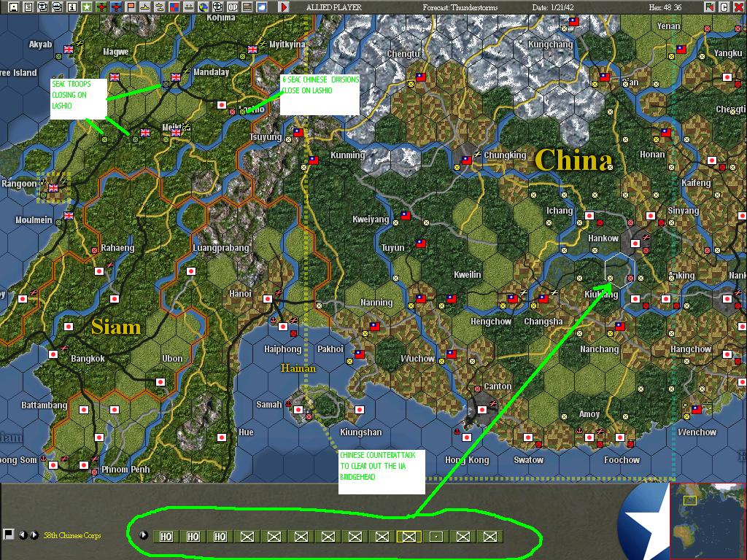Open the weather cloud toolbar icon
This screenshot has width=747, height=560.
coord(262,7)
